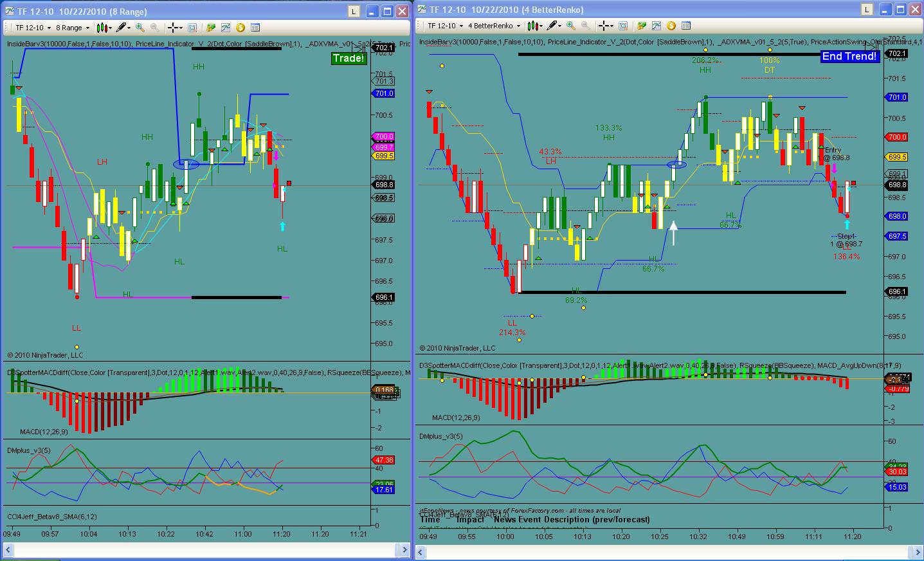Open Indicators dialog in BetterRenko window
924x561 pixels.
point(656,26)
